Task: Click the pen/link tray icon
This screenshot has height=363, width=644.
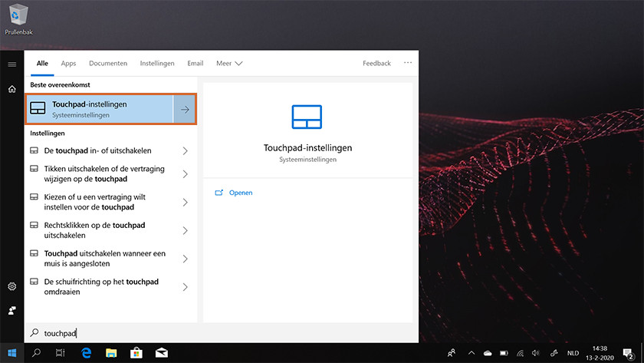Action: coord(554,353)
